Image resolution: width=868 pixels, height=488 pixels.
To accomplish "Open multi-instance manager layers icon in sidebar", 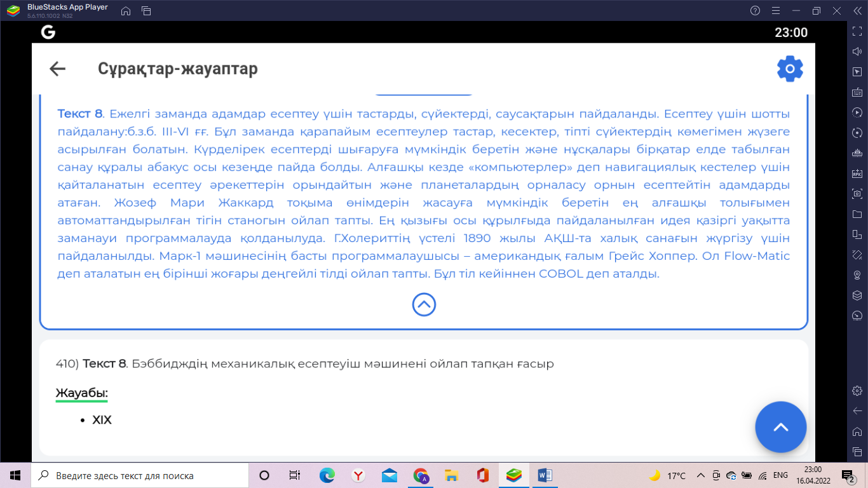I will 857,295.
